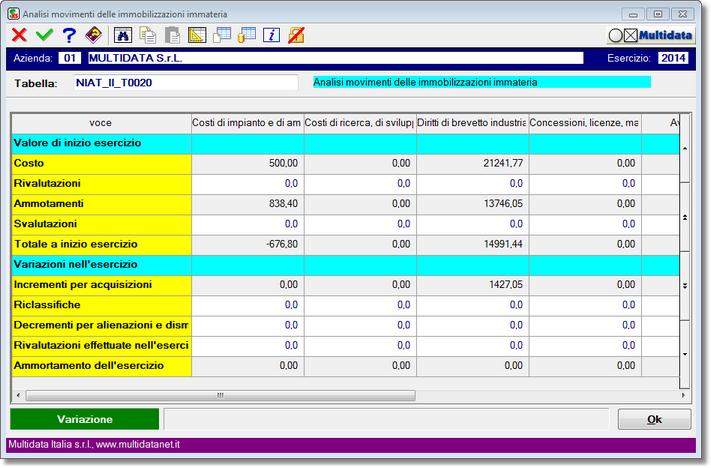This screenshot has width=711, height=468.
Task: Select the 'Ammotamenti' row label
Action: (101, 204)
